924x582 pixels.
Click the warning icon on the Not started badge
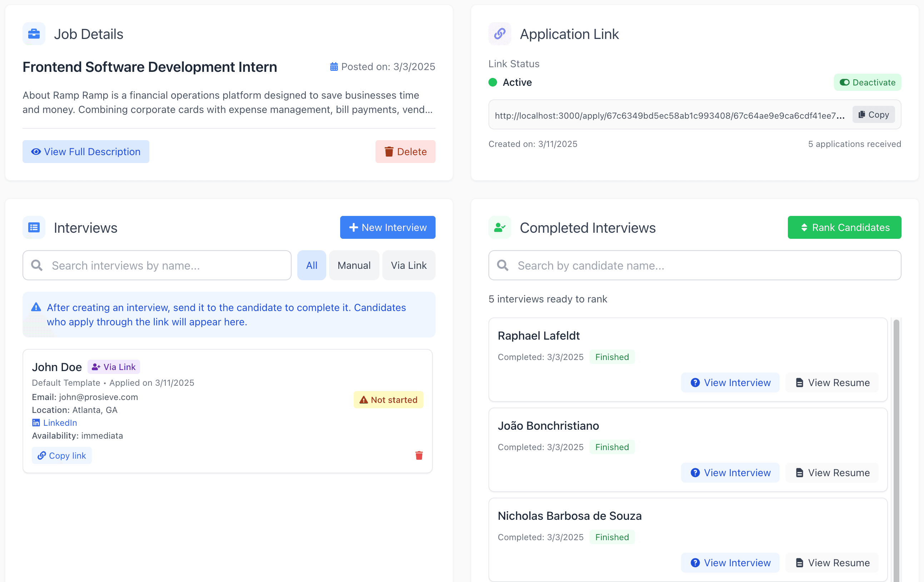tap(363, 400)
